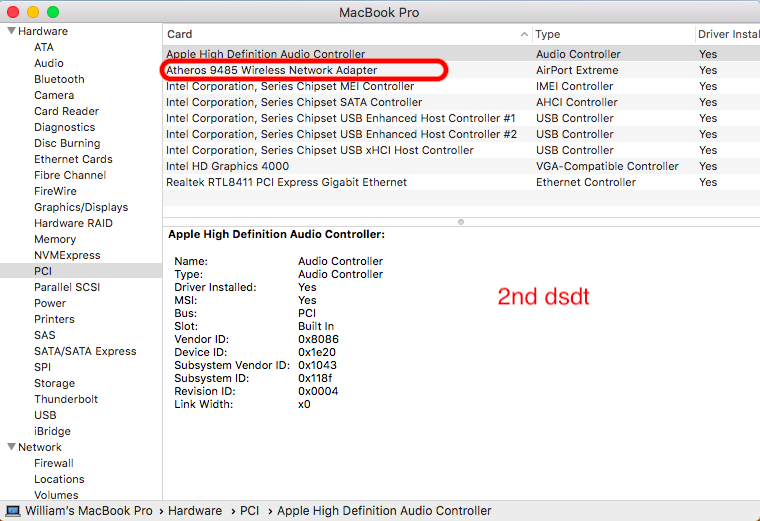The width and height of the screenshot is (760, 521).
Task: Click Hardware in the bottom path bar
Action: 194,511
